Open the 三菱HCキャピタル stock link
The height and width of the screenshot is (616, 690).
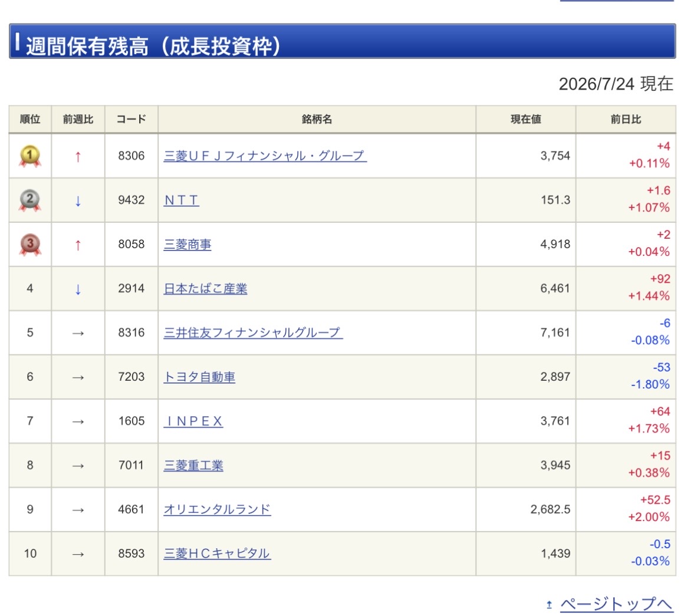(218, 554)
